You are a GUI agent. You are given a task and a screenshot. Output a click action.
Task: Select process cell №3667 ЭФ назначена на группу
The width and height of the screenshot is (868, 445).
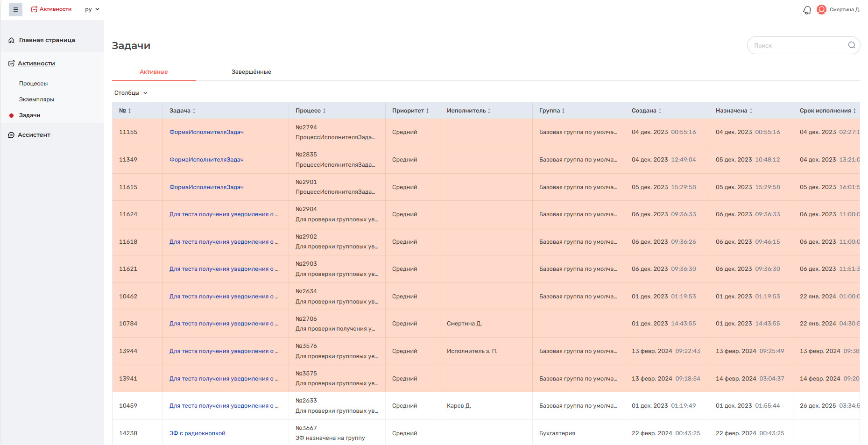pyautogui.click(x=337, y=433)
